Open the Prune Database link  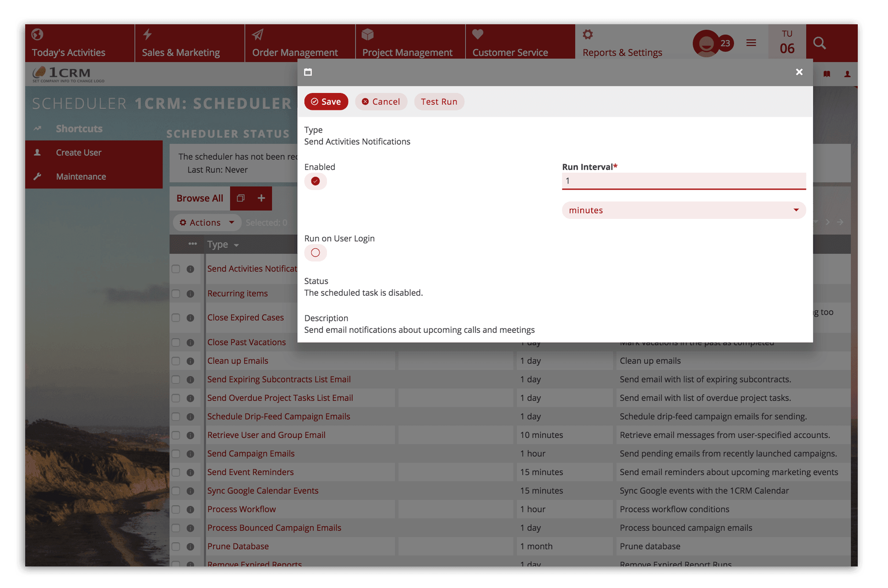pyautogui.click(x=238, y=546)
